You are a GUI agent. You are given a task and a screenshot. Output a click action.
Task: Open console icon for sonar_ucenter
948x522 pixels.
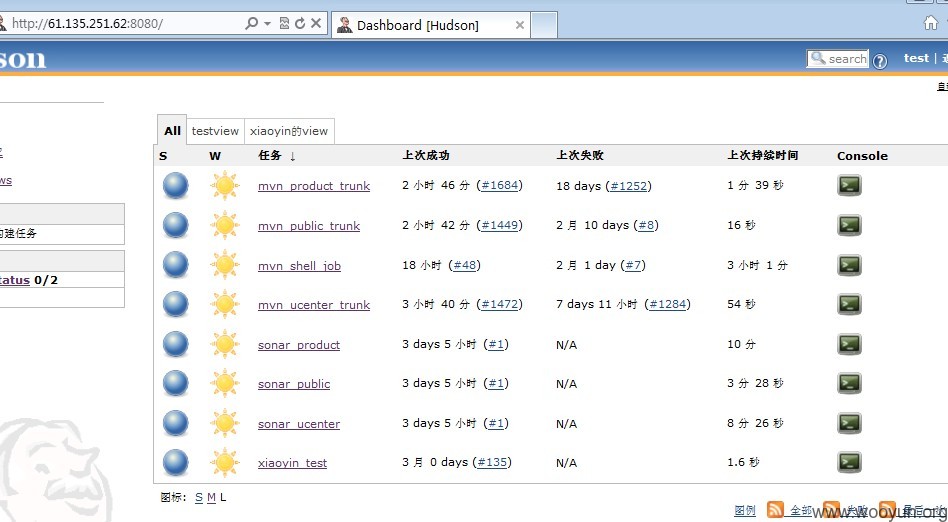(x=849, y=423)
